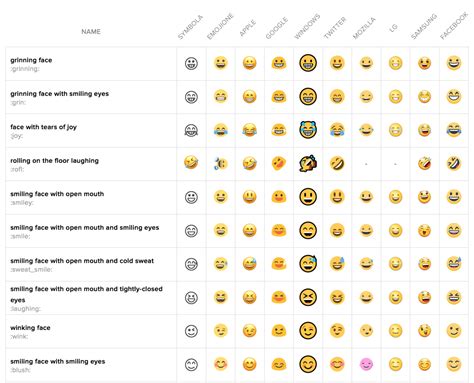Choose the Apple smiling face with smiling eyes emoji
474x383 pixels.
click(250, 364)
